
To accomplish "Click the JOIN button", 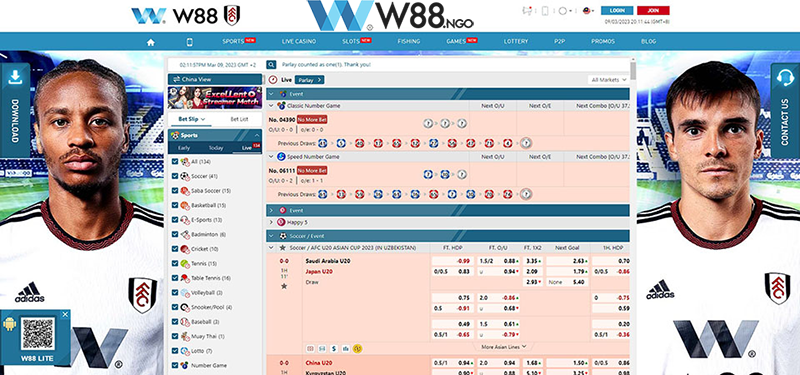I will (x=653, y=10).
